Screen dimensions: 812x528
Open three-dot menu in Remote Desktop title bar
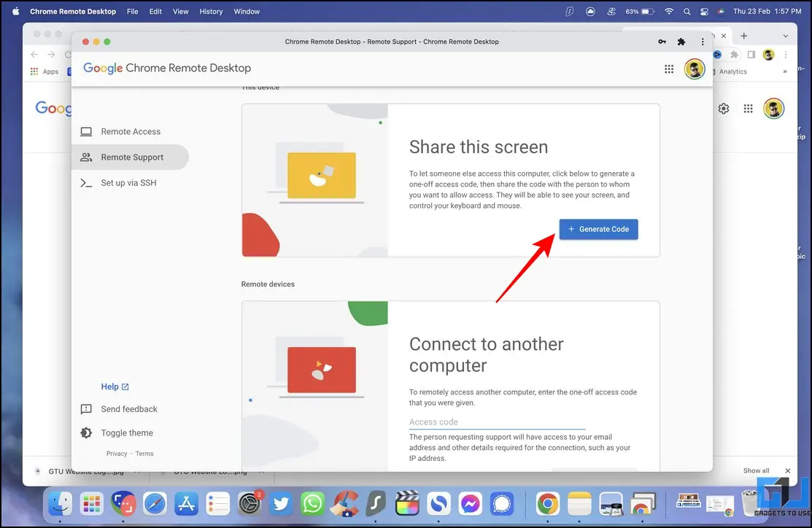tap(703, 42)
